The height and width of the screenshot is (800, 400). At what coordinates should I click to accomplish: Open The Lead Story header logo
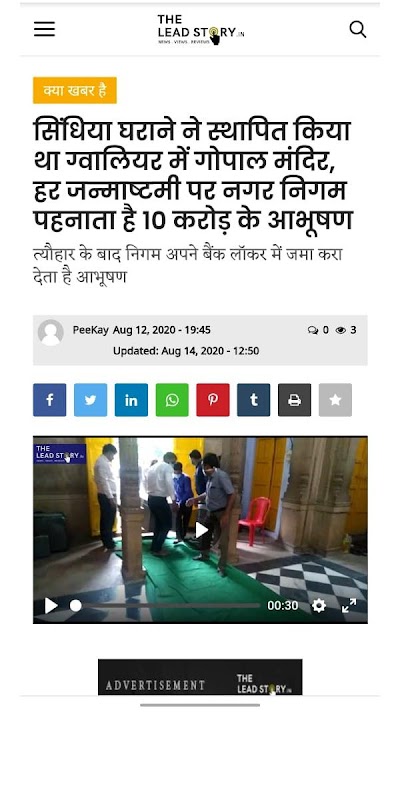tap(201, 30)
